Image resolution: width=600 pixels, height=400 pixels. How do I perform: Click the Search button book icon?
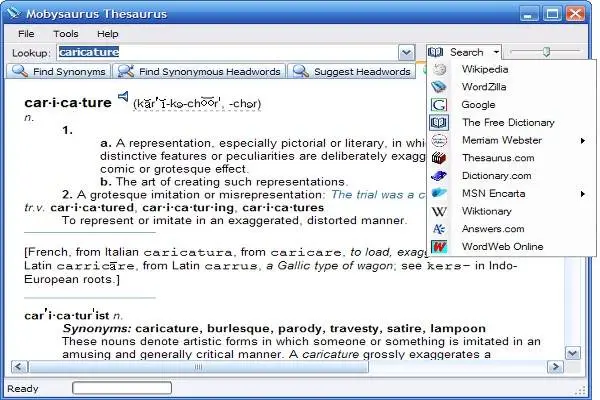[x=435, y=52]
